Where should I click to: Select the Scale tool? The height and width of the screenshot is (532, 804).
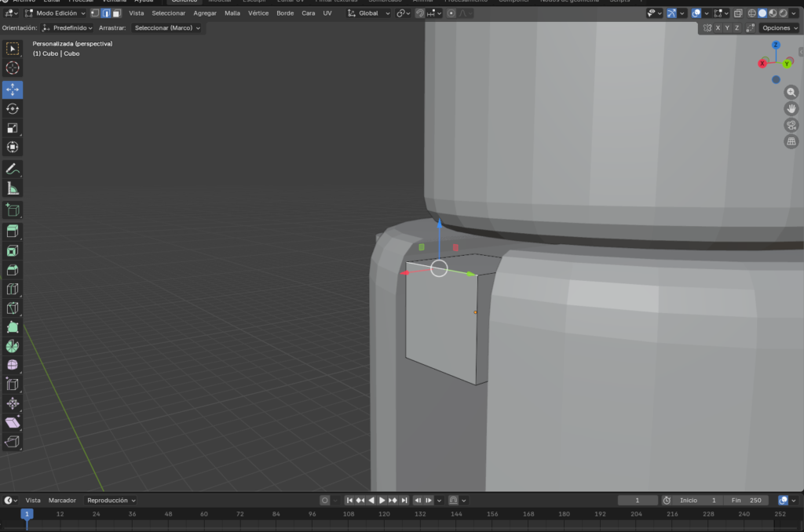click(x=13, y=128)
